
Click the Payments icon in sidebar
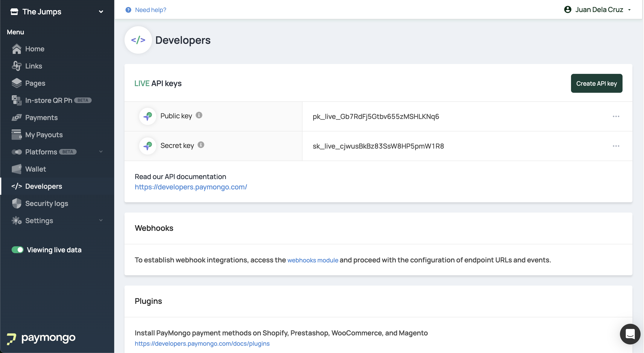pos(17,117)
